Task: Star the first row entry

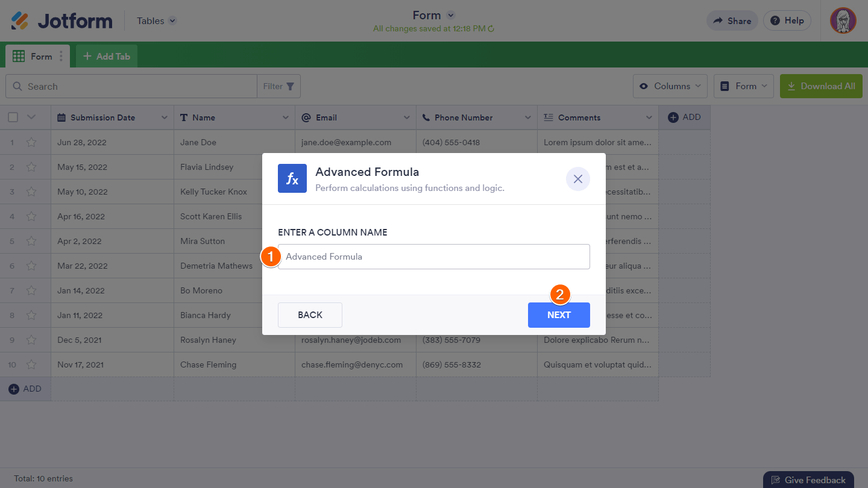Action: click(x=31, y=143)
